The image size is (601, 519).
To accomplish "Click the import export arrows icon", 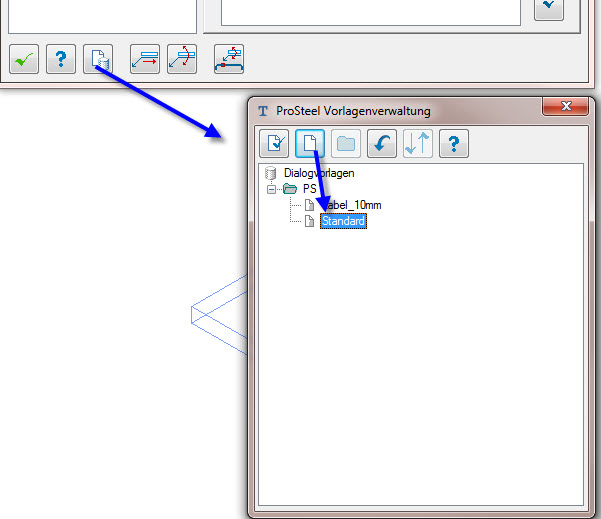I will tap(418, 144).
